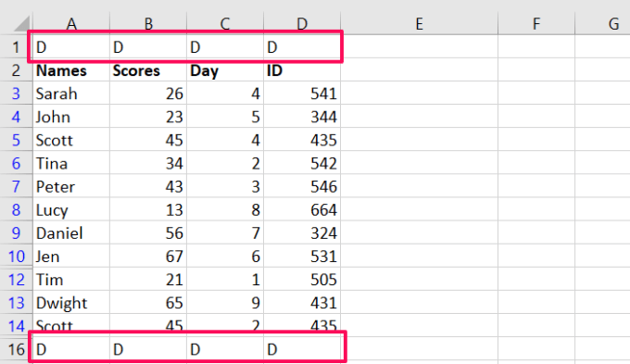
Task: Click John's score 23
Action: coord(148,117)
